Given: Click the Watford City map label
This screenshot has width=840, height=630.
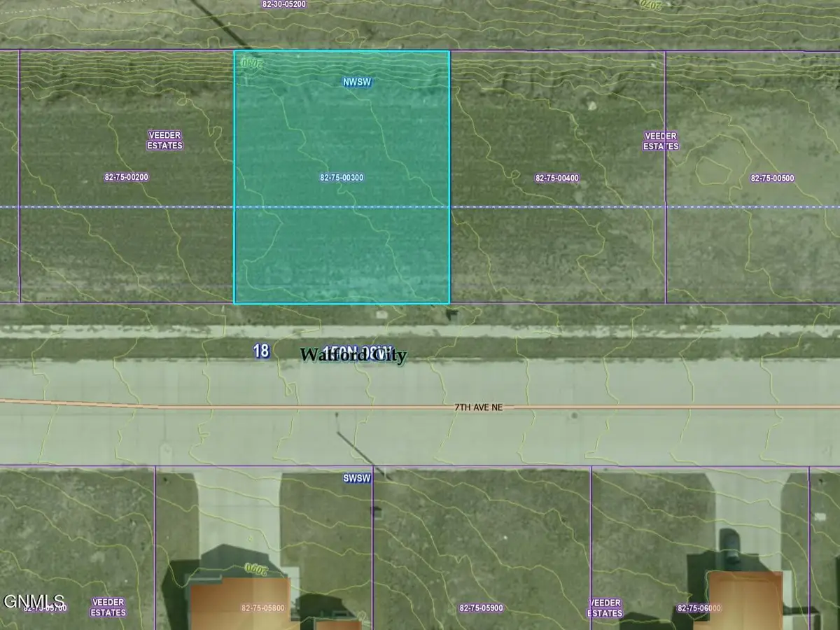Looking at the screenshot, I should [x=353, y=355].
